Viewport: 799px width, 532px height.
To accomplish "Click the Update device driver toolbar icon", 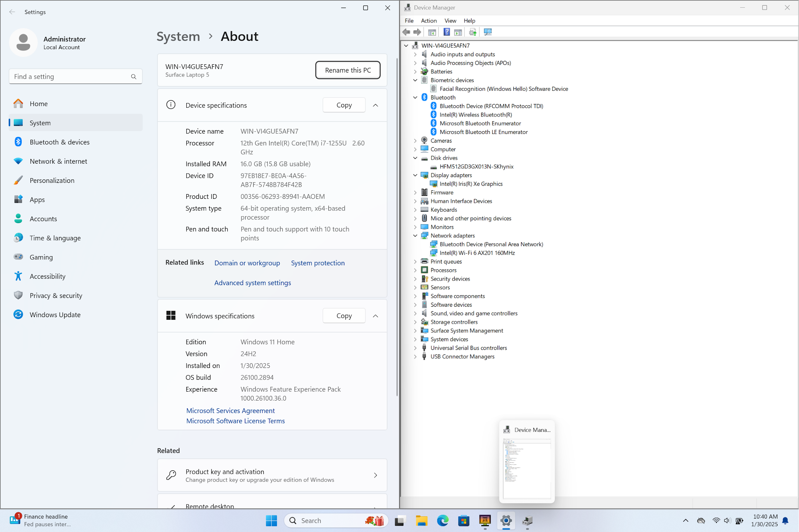I will click(x=472, y=32).
